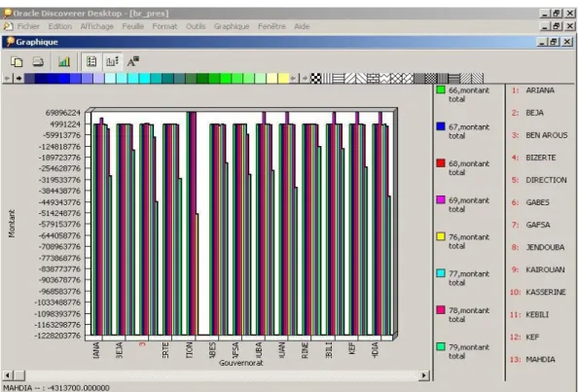Click the copy graph toolbar icon
This screenshot has height=392, width=578.
17,61
